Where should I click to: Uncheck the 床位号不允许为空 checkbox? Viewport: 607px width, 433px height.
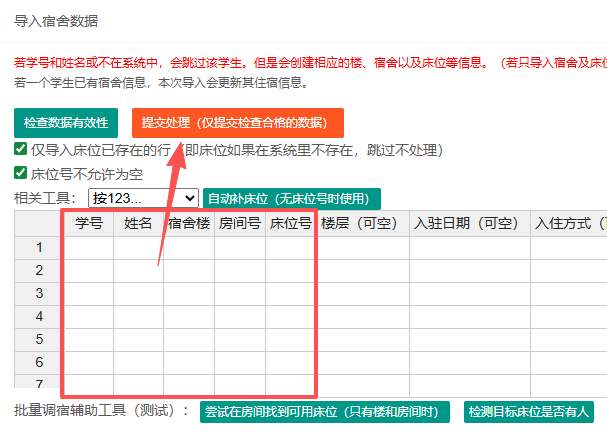(x=21, y=173)
